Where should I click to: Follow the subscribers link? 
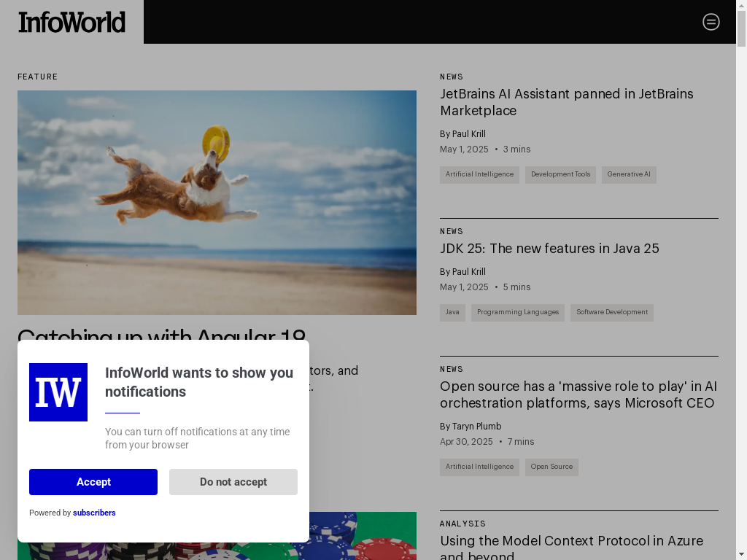94,513
